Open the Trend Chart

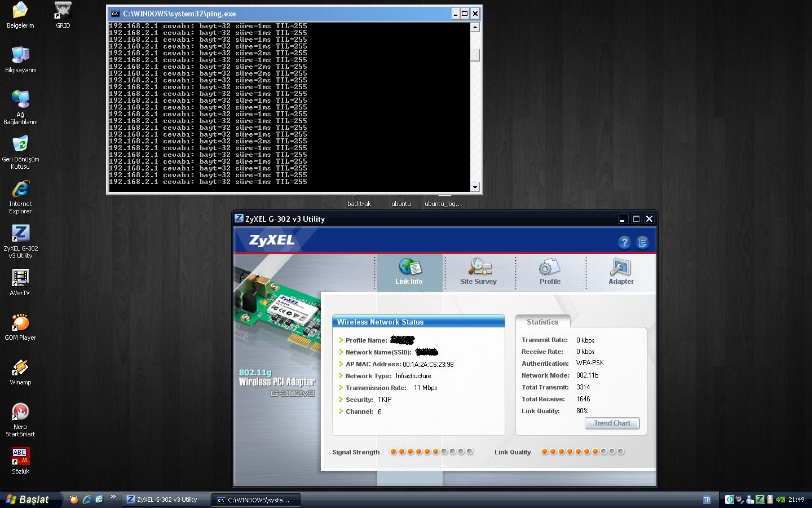[612, 423]
